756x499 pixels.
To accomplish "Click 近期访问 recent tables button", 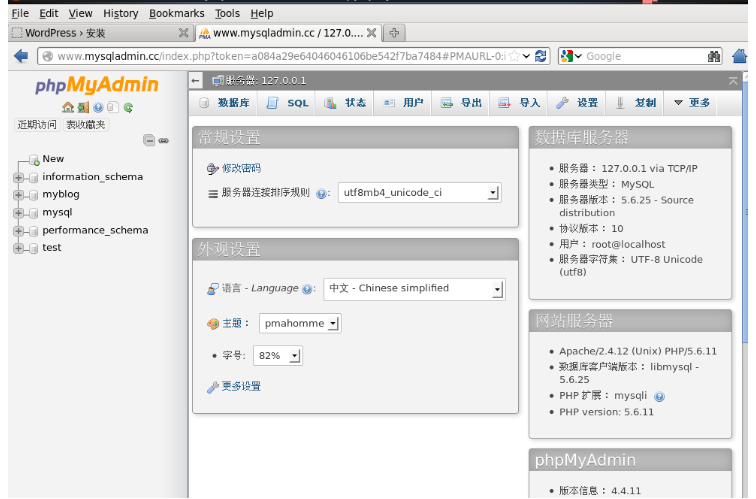I will pos(37,125).
